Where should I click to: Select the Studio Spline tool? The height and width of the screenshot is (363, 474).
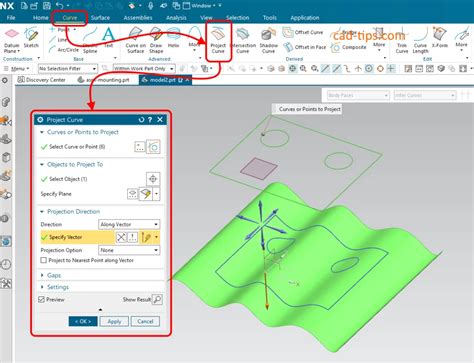pos(90,41)
